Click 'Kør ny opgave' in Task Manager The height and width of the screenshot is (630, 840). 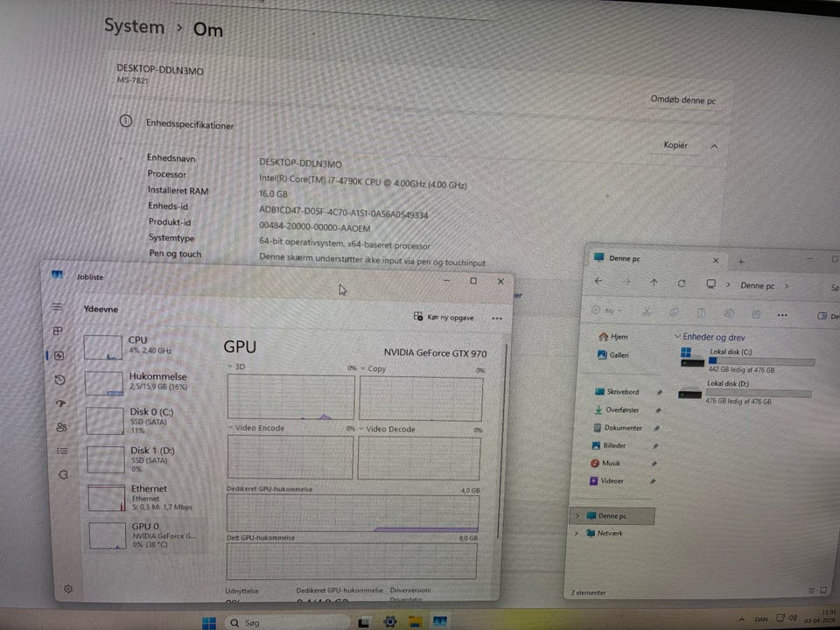pyautogui.click(x=444, y=317)
